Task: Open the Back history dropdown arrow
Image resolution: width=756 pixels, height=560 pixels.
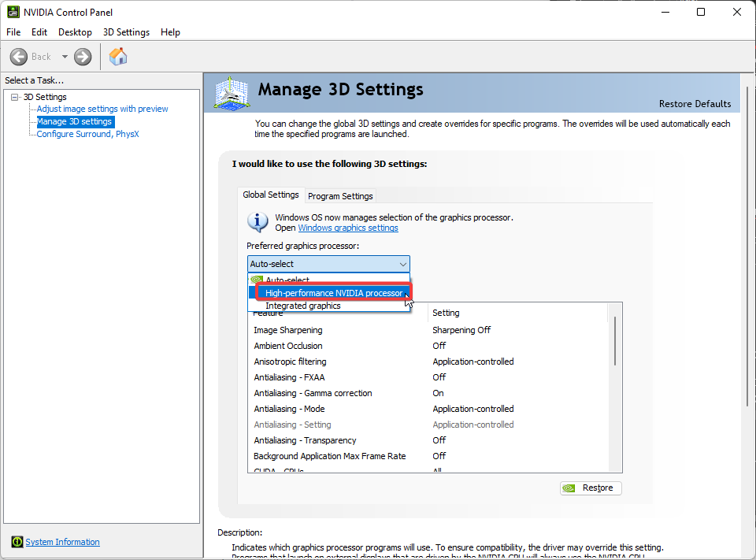Action: pos(65,57)
